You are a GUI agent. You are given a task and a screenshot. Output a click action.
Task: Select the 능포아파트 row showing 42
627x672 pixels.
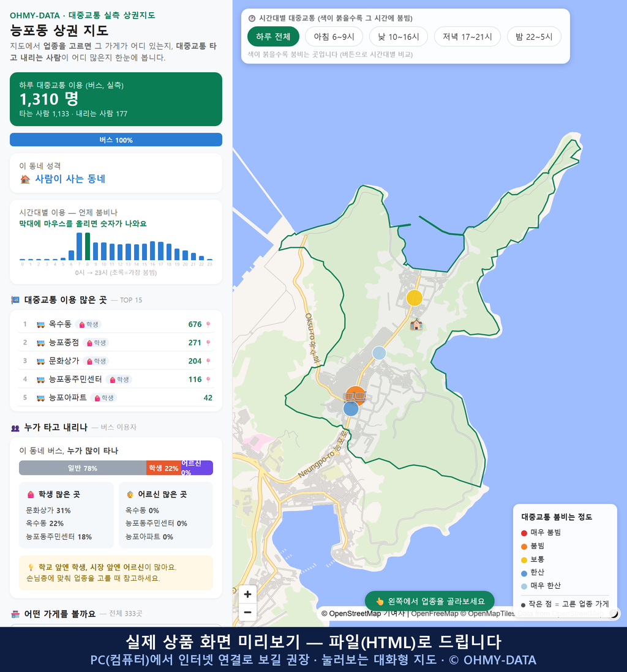(116, 398)
